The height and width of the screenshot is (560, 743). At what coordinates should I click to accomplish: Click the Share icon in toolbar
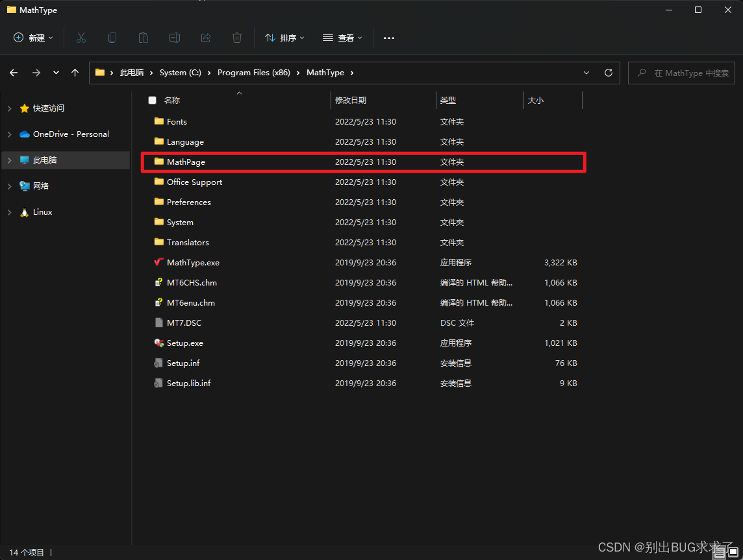[x=206, y=38]
